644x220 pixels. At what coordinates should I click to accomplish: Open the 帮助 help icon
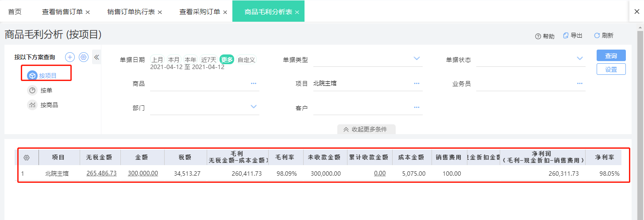[538, 36]
